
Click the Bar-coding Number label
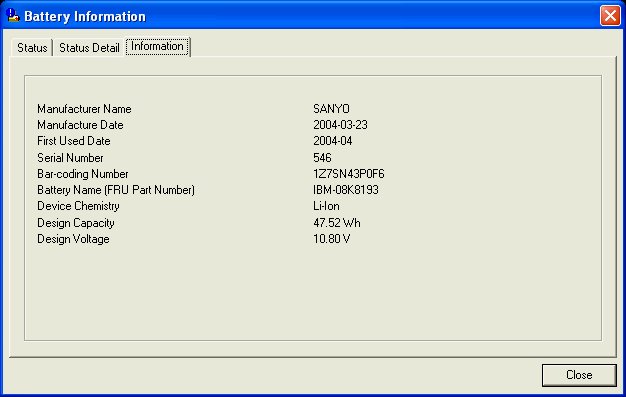coord(83,174)
